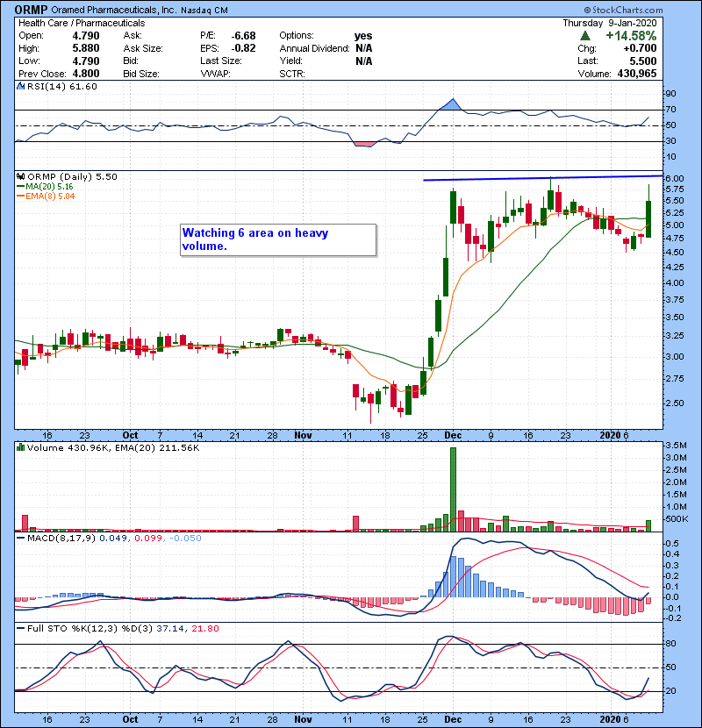Select the VWAP label
Viewport: 702px width, 728px height.
(x=215, y=74)
